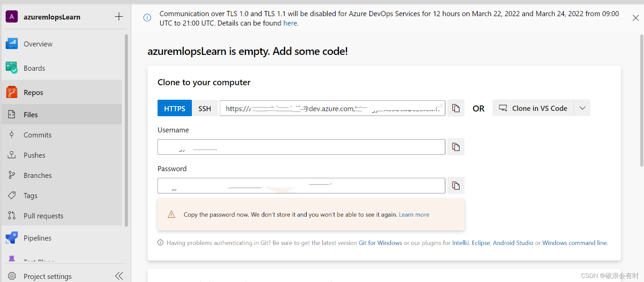The width and height of the screenshot is (644, 282).
Task: Click the Test Plans flask icon
Action: click(12, 259)
